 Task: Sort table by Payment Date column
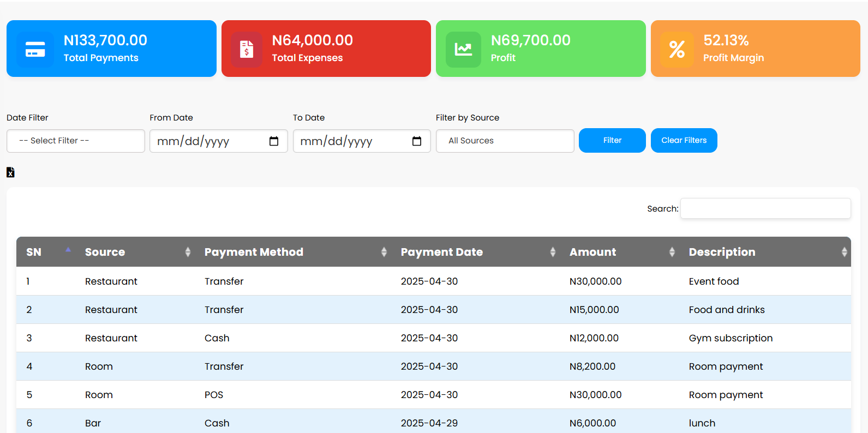click(475, 252)
